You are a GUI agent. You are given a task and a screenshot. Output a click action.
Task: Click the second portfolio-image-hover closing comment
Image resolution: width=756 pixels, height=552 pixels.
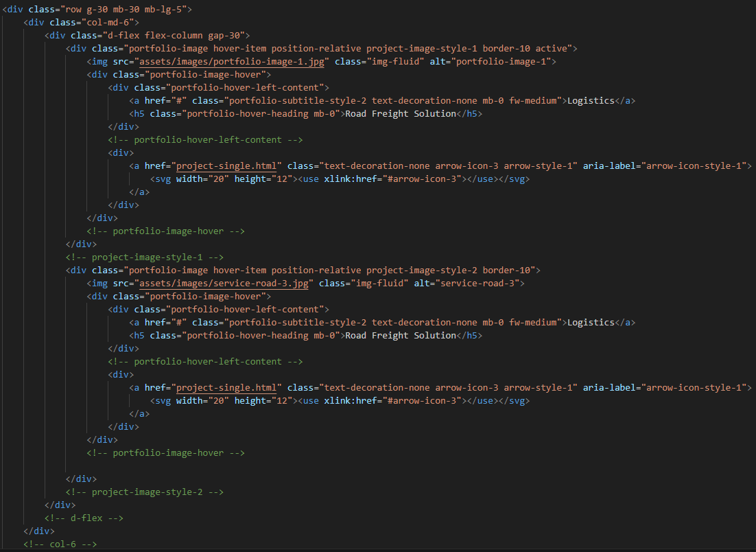(x=165, y=453)
